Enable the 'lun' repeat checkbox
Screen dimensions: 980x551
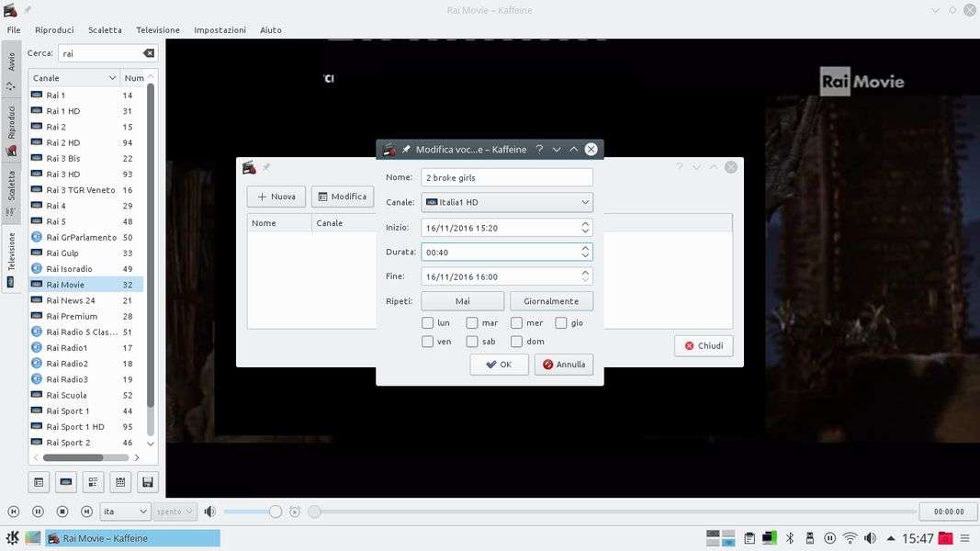(x=428, y=323)
